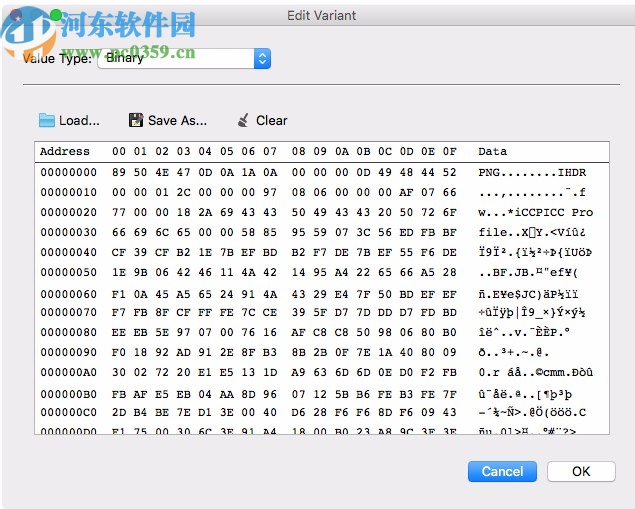The height and width of the screenshot is (509, 635).
Task: Select address row 00000000
Action: point(322,172)
